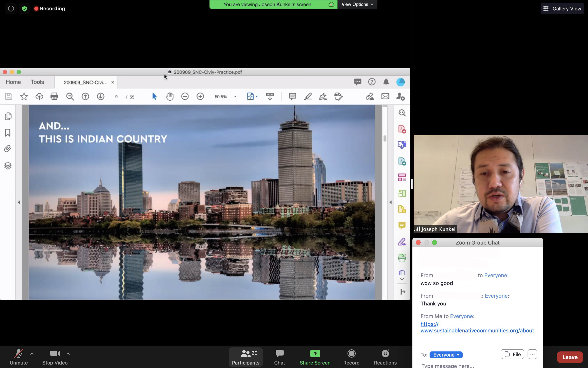Switch to the Tools tab in Acrobat
588x368 pixels.
coord(37,82)
